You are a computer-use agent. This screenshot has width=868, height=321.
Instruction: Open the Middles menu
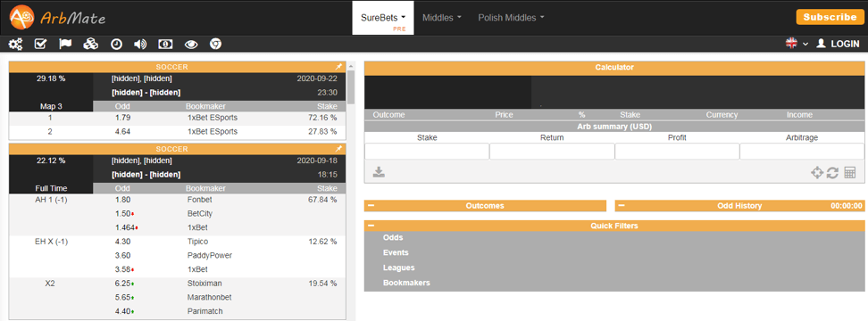click(442, 18)
